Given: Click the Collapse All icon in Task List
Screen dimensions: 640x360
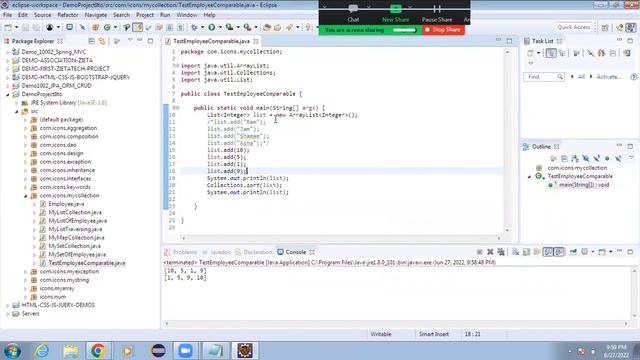Looking at the screenshot, I should [613, 53].
